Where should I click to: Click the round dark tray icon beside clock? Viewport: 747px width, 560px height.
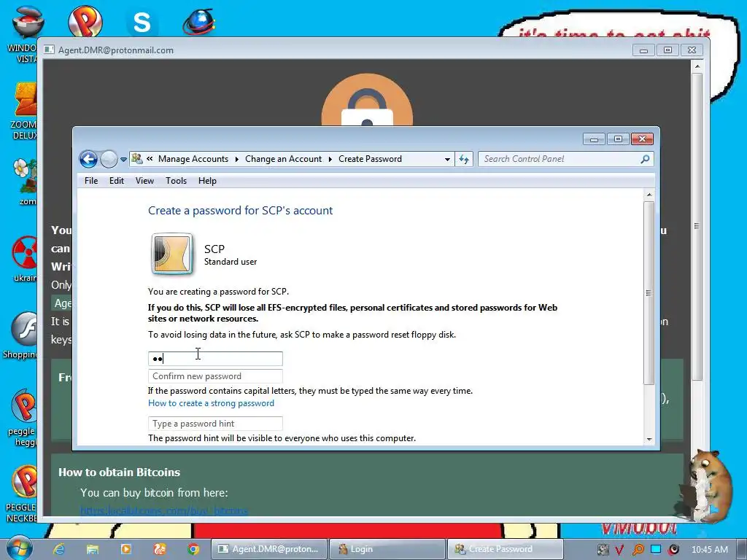(673, 550)
